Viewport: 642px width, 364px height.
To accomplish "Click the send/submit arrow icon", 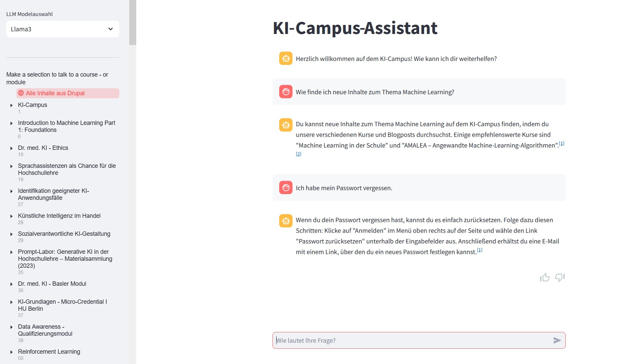I will click(x=557, y=340).
